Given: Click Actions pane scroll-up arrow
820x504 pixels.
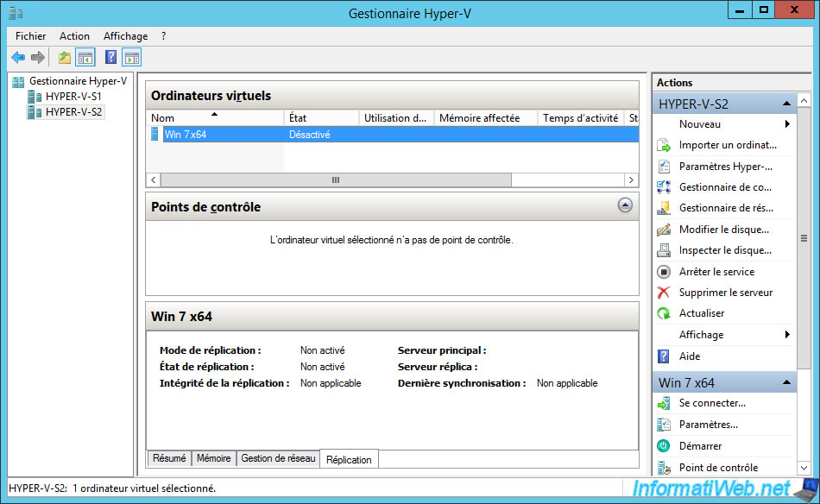Looking at the screenshot, I should [x=804, y=100].
